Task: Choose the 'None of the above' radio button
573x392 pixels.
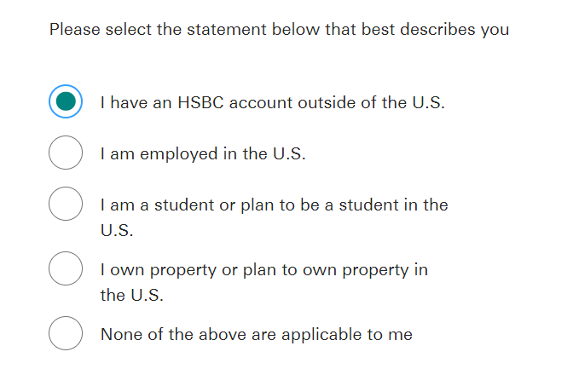Action: coord(66,333)
